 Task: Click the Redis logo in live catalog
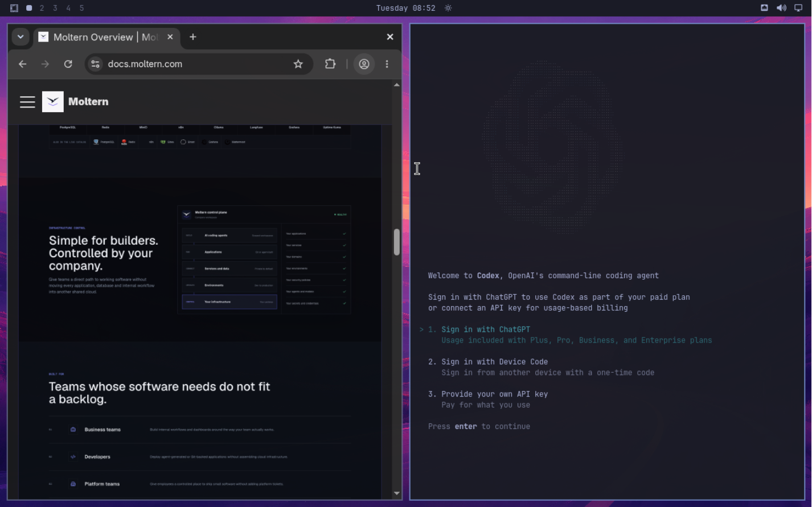(124, 142)
